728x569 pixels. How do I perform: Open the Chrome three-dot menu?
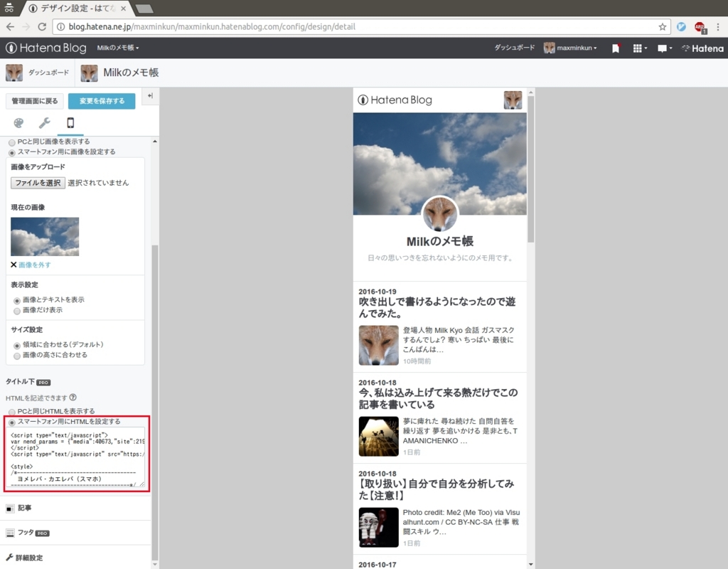718,27
